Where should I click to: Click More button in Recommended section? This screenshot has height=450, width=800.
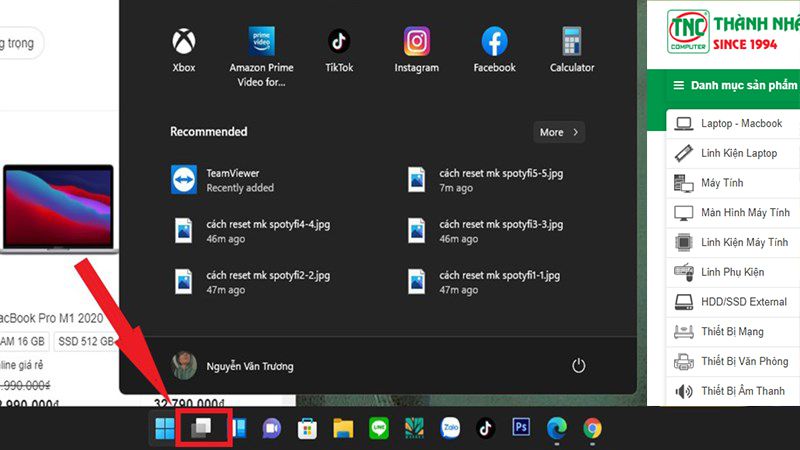(x=559, y=132)
